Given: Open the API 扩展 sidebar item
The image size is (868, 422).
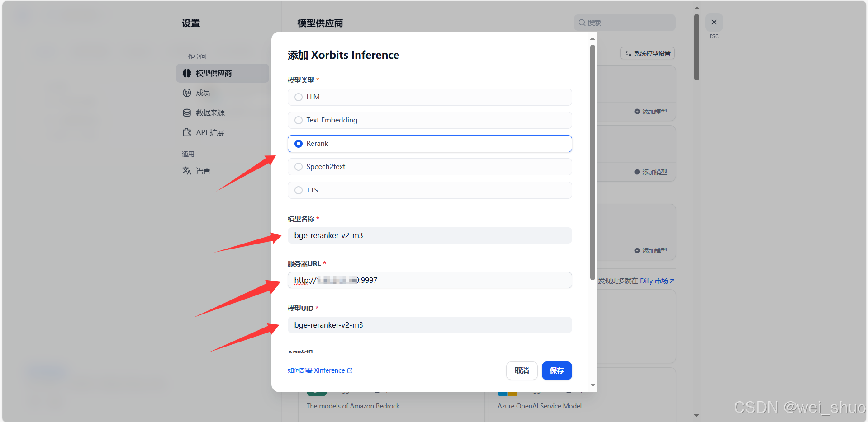Looking at the screenshot, I should tap(223, 132).
